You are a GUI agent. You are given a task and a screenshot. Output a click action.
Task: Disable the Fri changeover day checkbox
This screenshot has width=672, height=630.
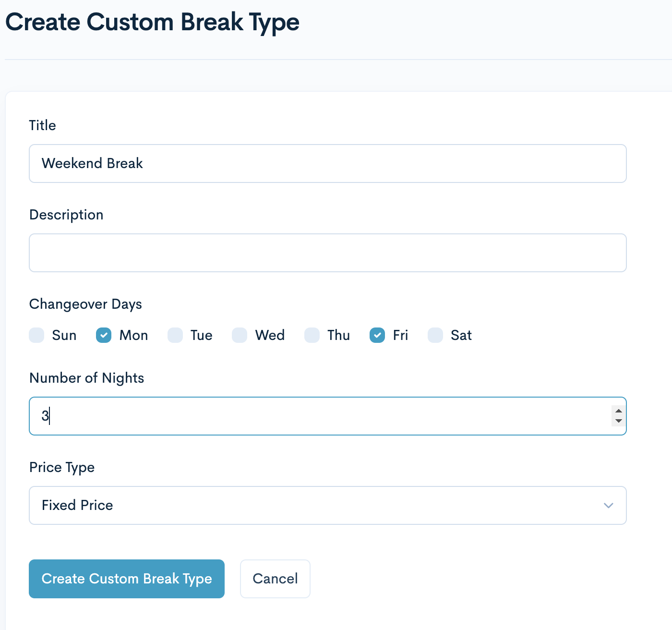tap(377, 335)
